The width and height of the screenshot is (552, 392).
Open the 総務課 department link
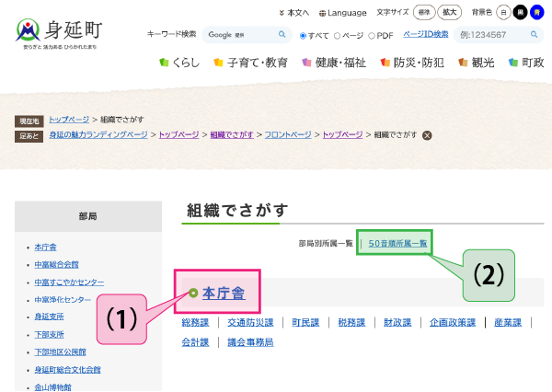pyautogui.click(x=195, y=322)
